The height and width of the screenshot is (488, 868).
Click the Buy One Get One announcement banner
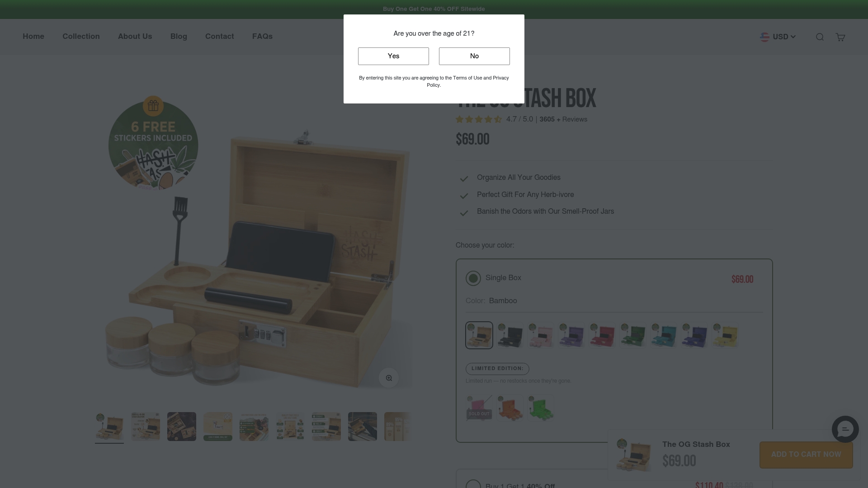point(434,9)
